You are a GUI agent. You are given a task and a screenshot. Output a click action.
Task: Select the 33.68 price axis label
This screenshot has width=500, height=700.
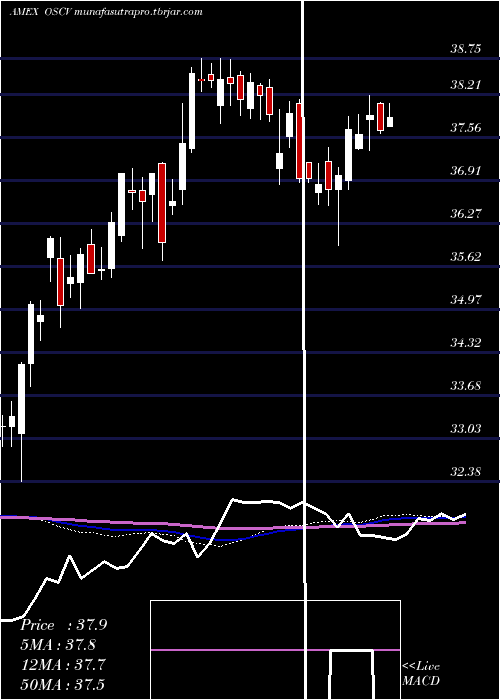tap(466, 386)
